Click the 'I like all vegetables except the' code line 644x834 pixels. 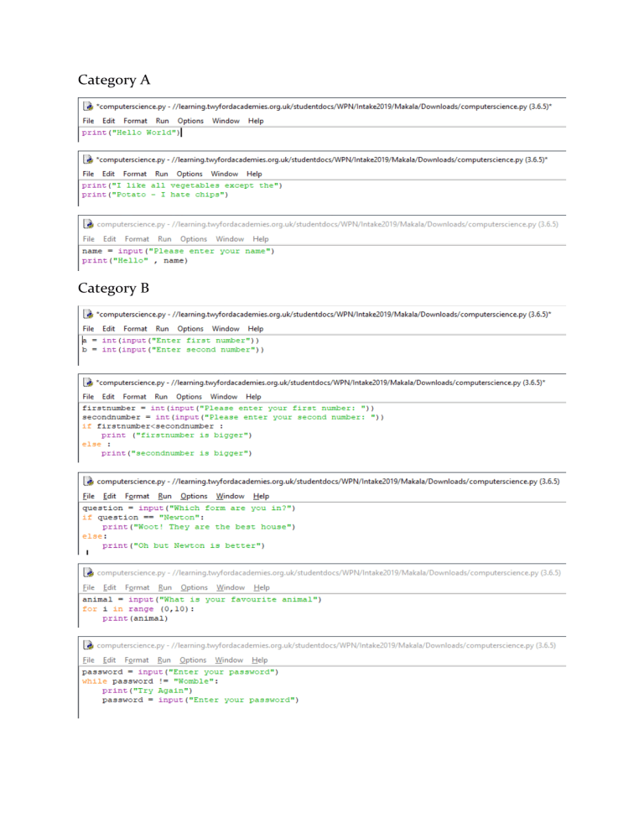(183, 185)
